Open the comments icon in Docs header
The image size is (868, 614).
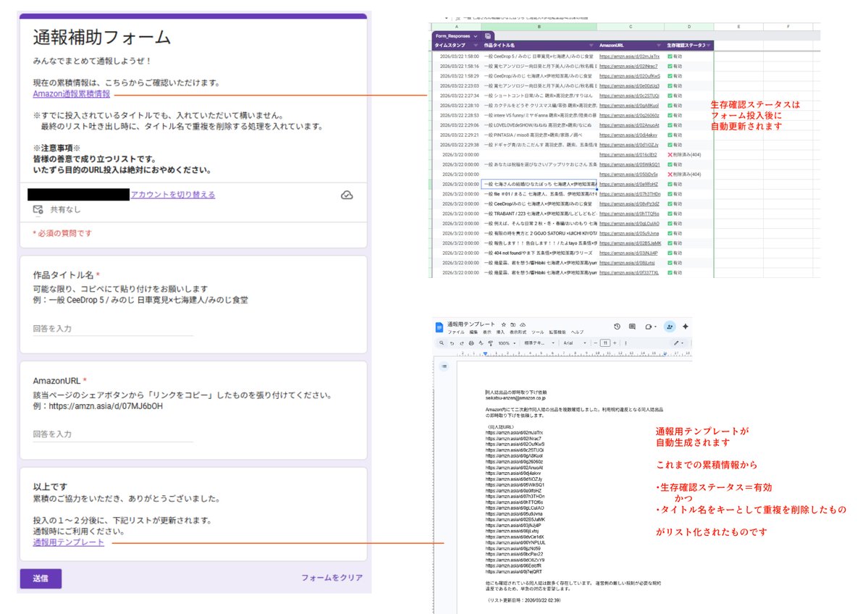point(632,327)
